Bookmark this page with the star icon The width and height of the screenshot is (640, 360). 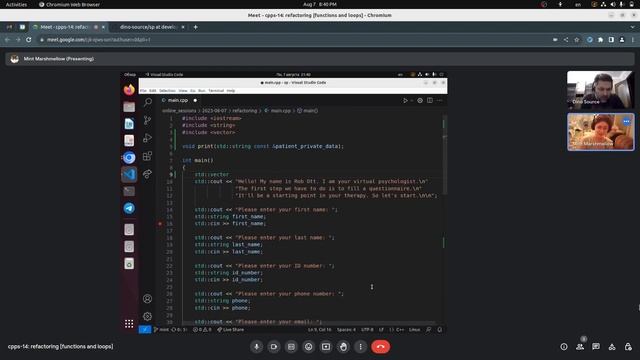[x=576, y=40]
